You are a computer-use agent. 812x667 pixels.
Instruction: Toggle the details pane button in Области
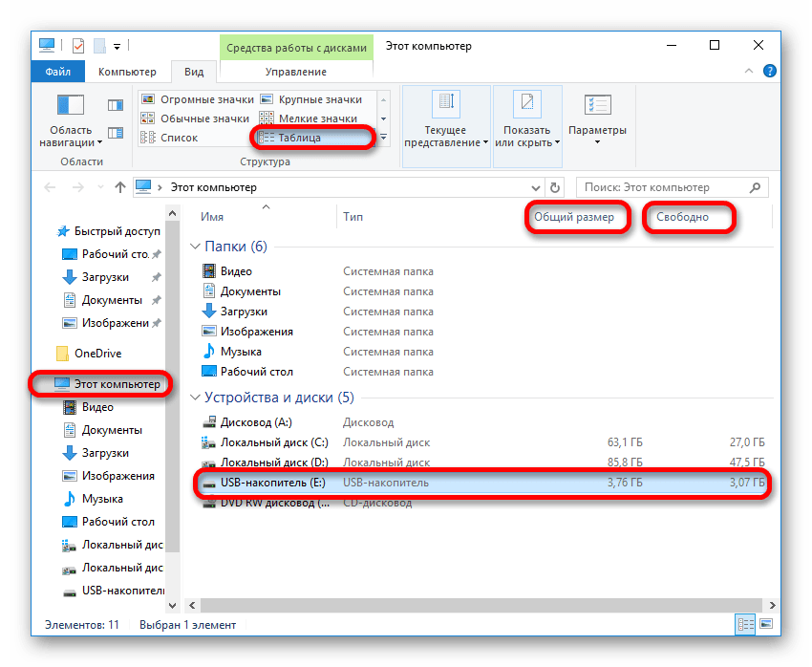[x=116, y=132]
